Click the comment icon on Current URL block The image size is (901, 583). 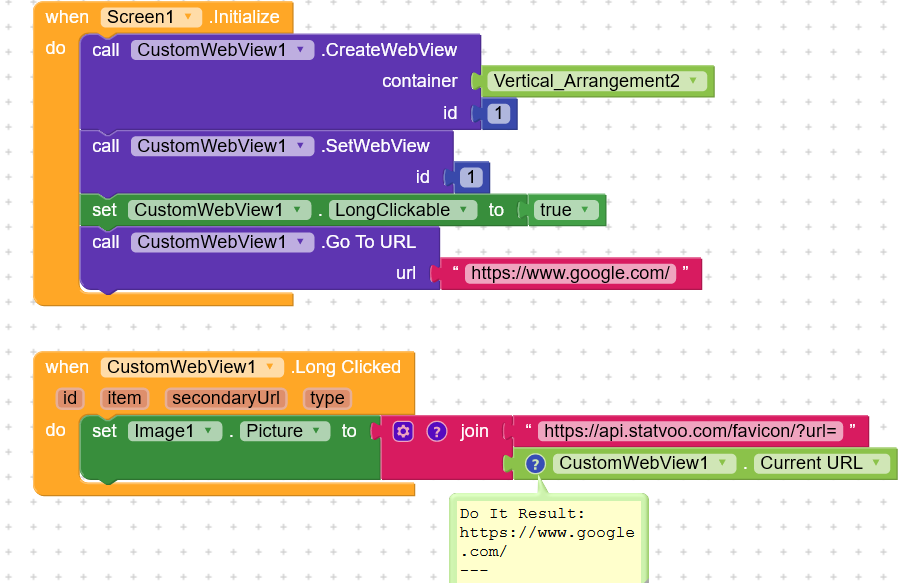pyautogui.click(x=535, y=464)
